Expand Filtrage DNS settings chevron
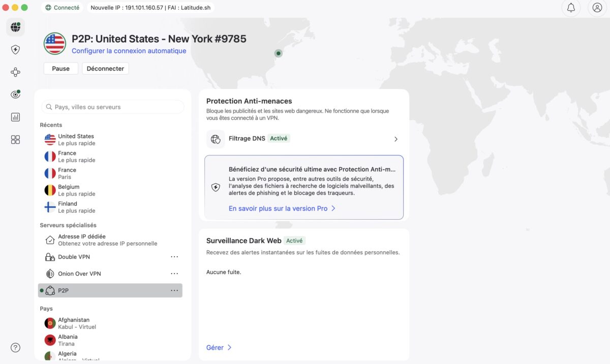 [396, 139]
